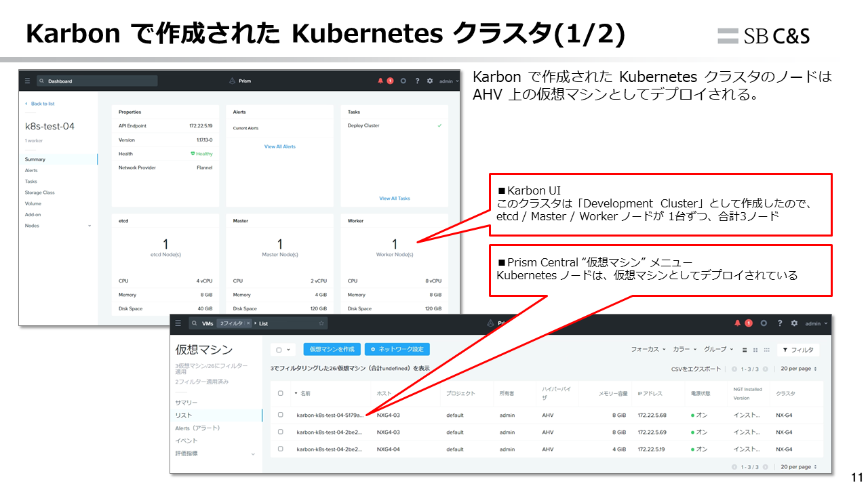Go to next page at top pager
Screen dimensions: 868x488
(765, 369)
